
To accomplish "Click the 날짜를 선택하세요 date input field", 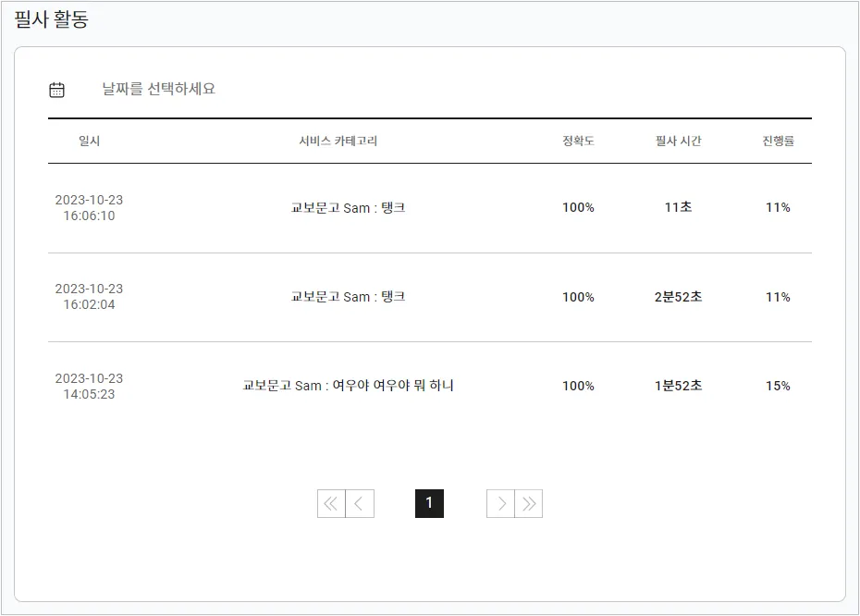I will tap(158, 90).
